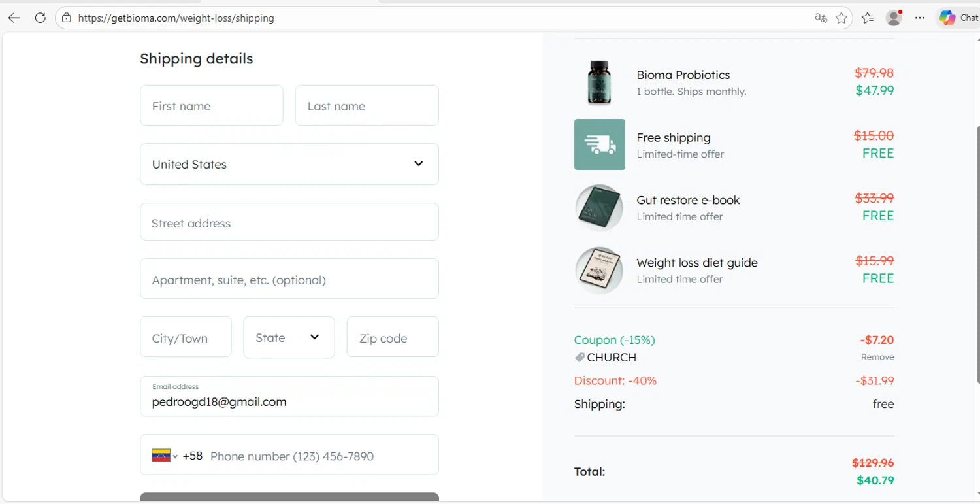
Task: Click the Apartment, suite optional field
Action: pyautogui.click(x=289, y=278)
